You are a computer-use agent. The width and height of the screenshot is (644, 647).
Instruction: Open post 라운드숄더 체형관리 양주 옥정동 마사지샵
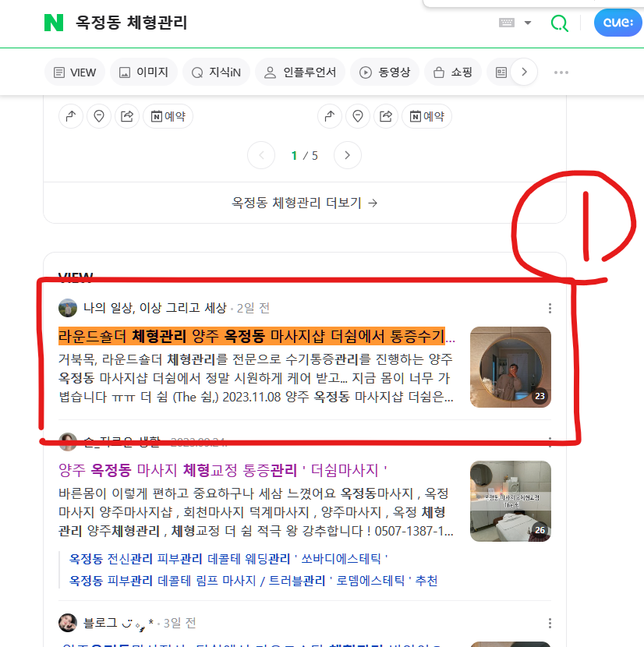point(257,336)
